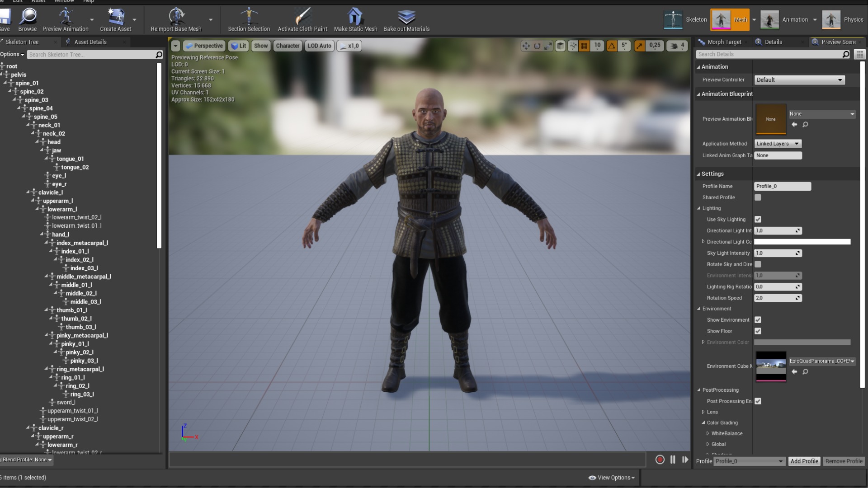The height and width of the screenshot is (488, 868).
Task: Open the Application Method Linked Layers dropdown
Action: (x=778, y=144)
